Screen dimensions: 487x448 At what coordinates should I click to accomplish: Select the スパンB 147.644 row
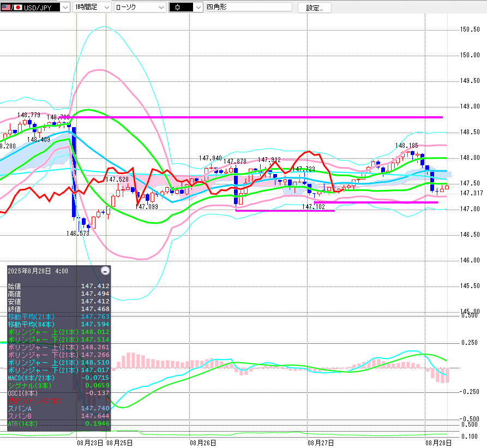59,416
